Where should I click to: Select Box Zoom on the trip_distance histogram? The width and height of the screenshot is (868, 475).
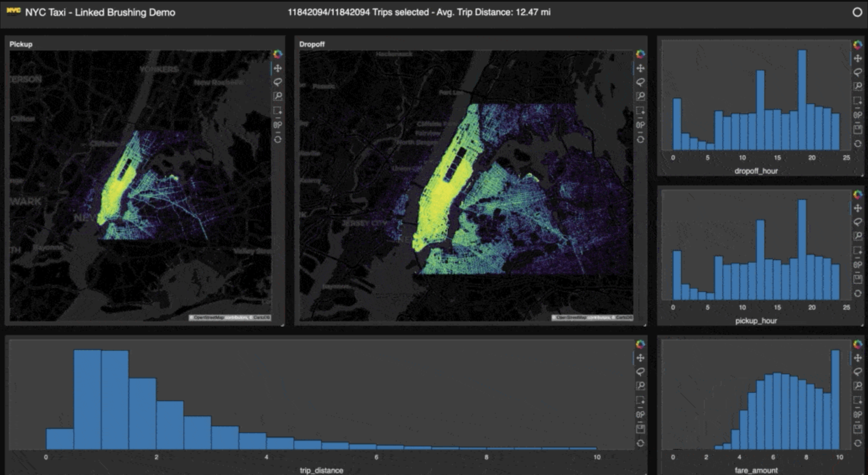[640, 386]
